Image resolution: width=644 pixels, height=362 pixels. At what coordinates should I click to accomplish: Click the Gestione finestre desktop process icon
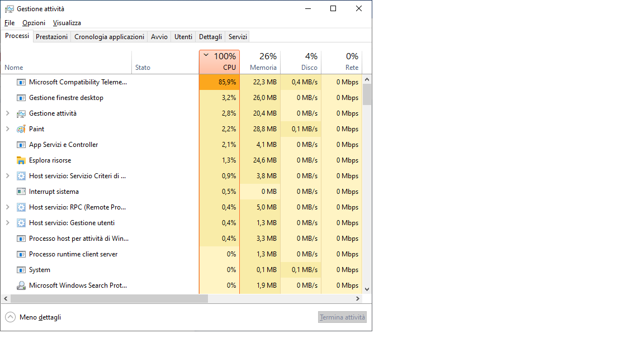pyautogui.click(x=21, y=98)
